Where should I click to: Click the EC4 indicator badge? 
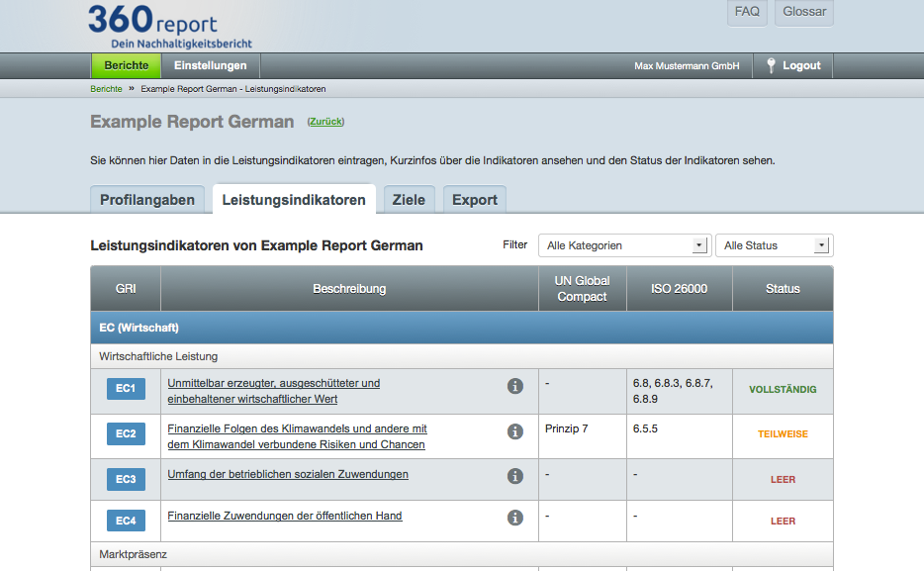[126, 521]
